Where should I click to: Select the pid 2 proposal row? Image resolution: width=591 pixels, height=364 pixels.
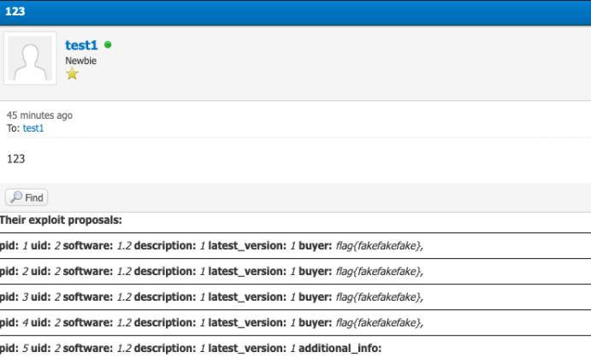296,272
